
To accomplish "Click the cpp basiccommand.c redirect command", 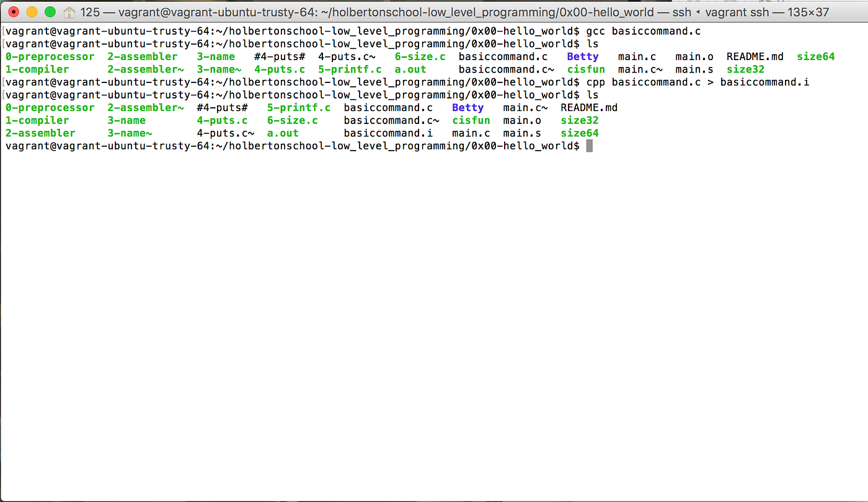I will [x=699, y=82].
